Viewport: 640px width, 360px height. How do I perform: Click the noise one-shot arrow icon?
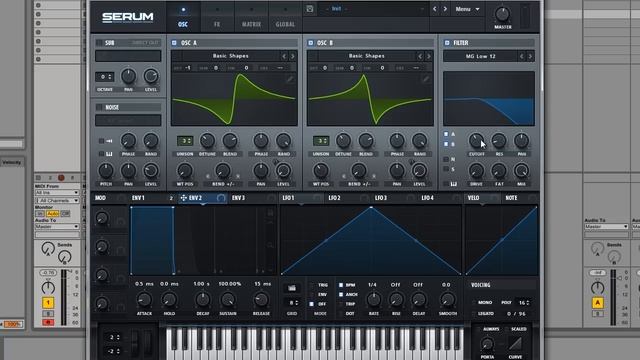(109, 141)
